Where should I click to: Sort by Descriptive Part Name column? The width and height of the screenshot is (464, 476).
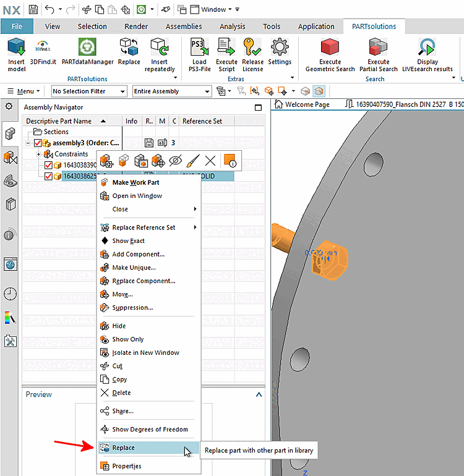[x=72, y=121]
